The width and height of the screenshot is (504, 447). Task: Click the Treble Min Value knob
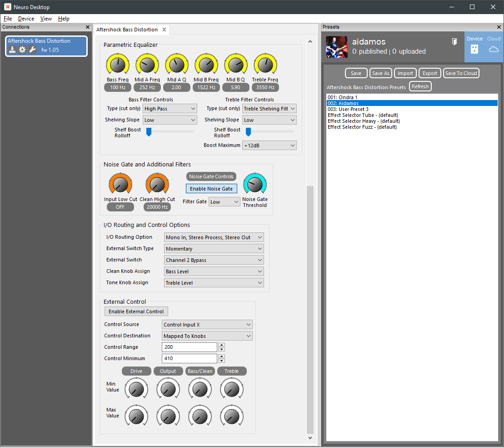coord(232,389)
